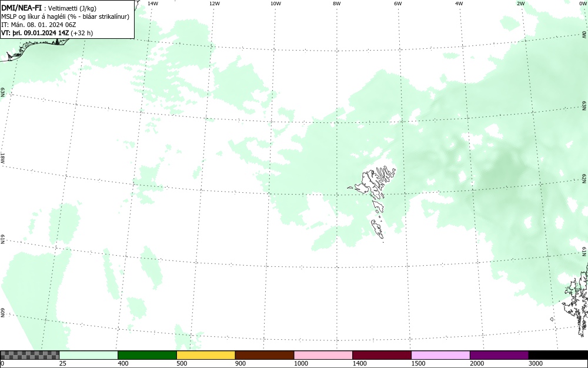Viewport: 588px width, 368px height.
Task: Click the black legend swatch above 3000
Action: pyautogui.click(x=558, y=355)
